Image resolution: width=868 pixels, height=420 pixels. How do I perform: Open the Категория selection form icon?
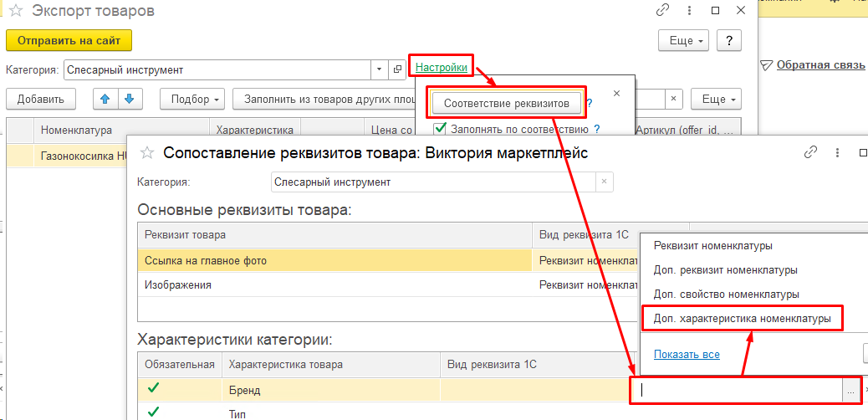pyautogui.click(x=396, y=69)
